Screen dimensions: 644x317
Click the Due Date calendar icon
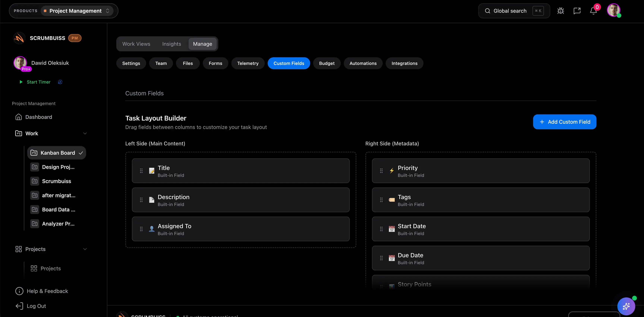click(x=391, y=258)
